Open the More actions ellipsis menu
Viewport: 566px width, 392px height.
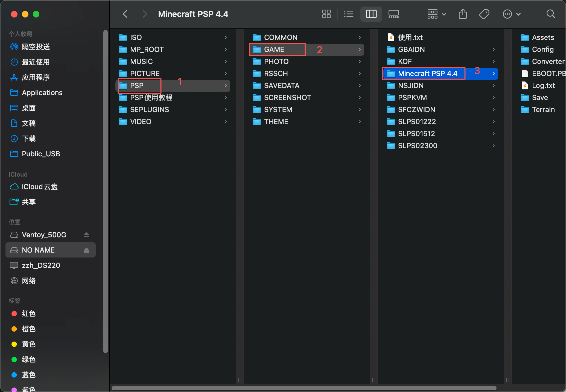511,14
